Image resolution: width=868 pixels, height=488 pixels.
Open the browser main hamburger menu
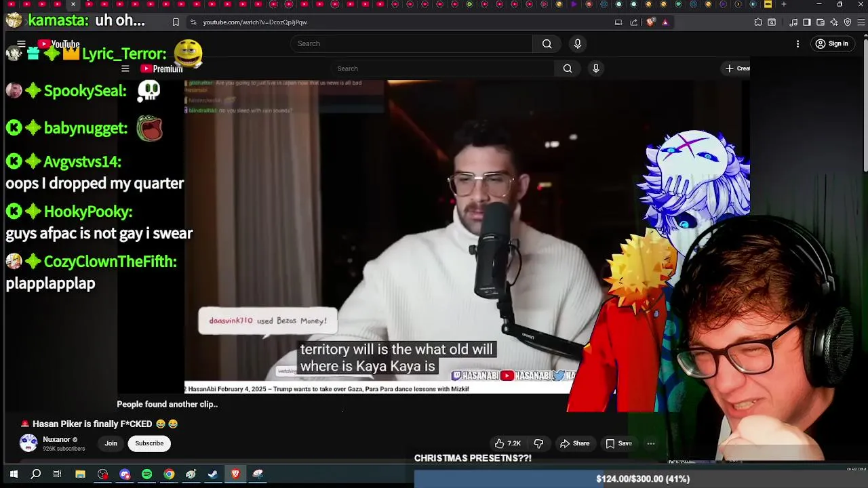[862, 22]
